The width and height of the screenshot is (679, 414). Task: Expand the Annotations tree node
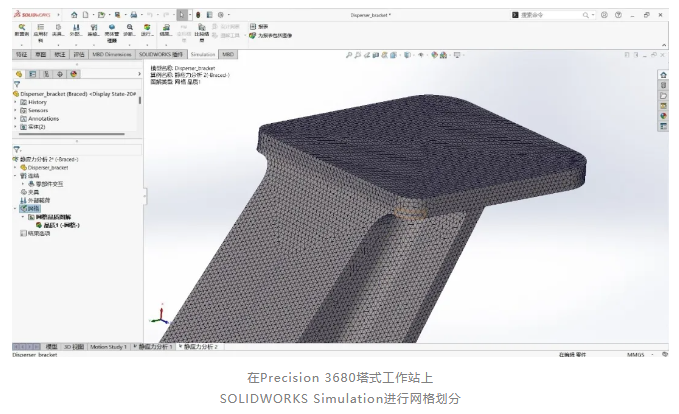16,119
